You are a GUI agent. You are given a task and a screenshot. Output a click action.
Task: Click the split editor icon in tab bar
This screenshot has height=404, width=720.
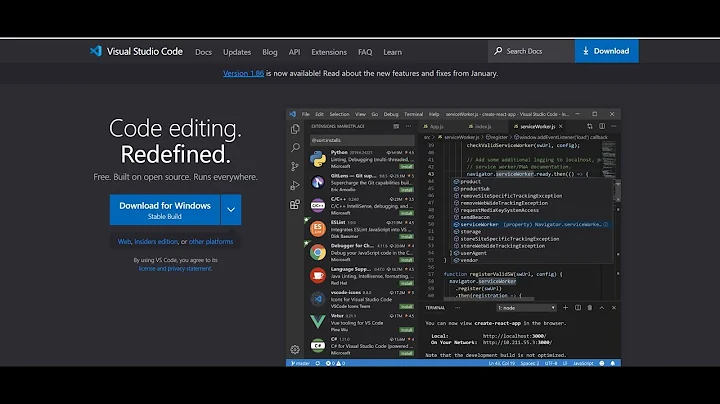point(602,126)
